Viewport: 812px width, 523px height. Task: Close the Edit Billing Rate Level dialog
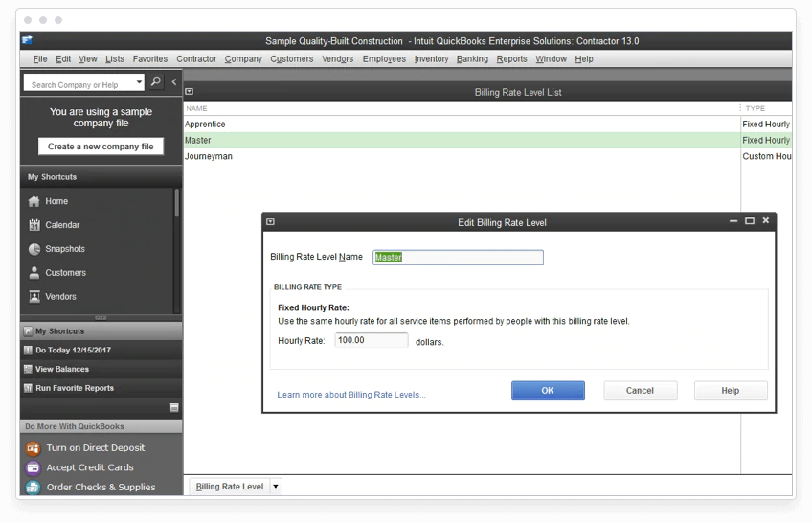point(766,220)
